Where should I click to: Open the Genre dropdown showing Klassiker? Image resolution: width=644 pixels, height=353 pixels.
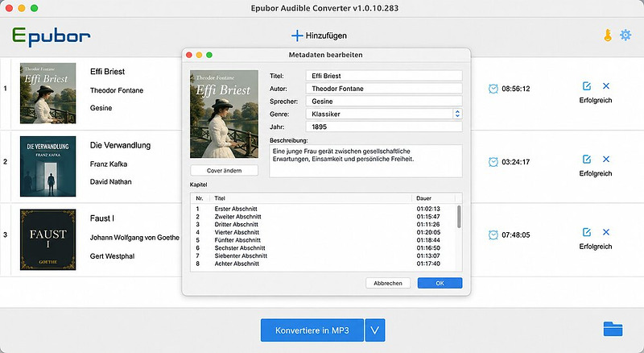point(384,114)
